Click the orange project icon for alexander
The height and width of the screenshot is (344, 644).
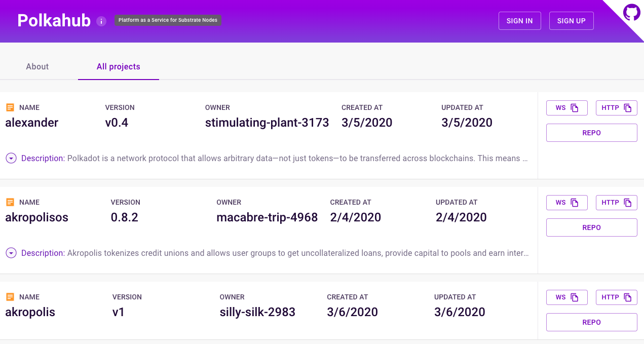coord(10,107)
